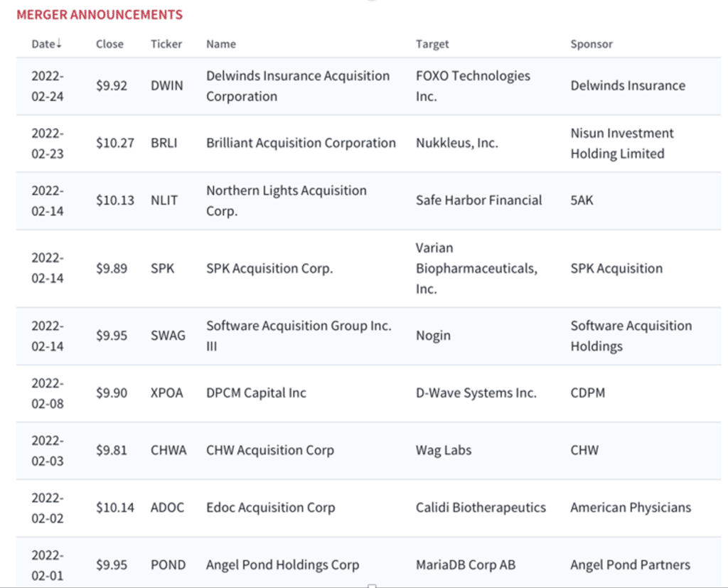Click the target Varian Biopharmaceuticals, Inc.
Viewport: 728px width, 588px height.
pyautogui.click(x=476, y=269)
